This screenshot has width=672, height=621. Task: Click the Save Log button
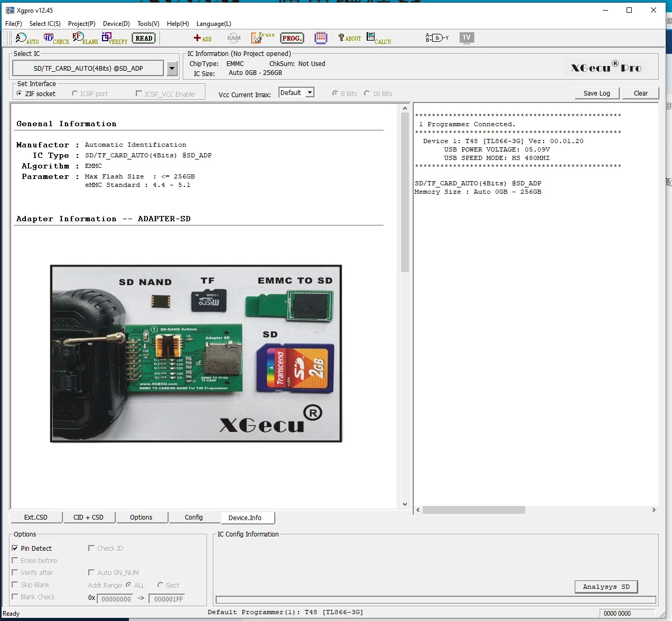click(597, 93)
